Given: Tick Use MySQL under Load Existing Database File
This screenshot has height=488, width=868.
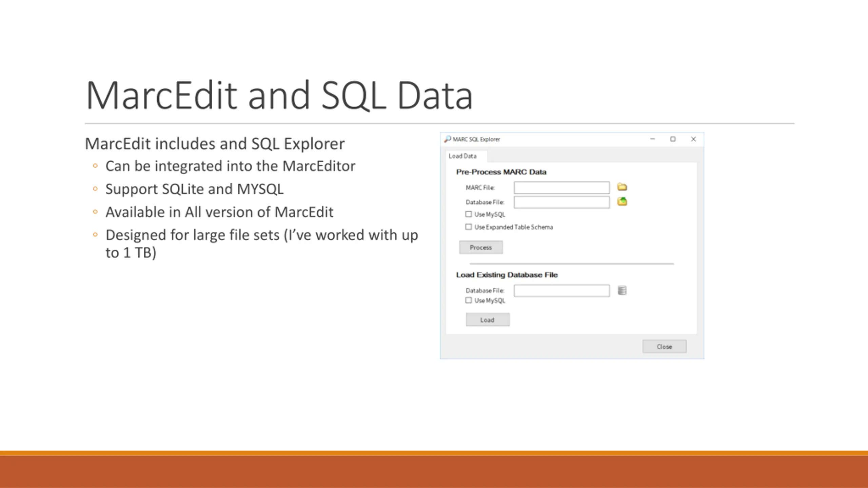Looking at the screenshot, I should tap(469, 300).
